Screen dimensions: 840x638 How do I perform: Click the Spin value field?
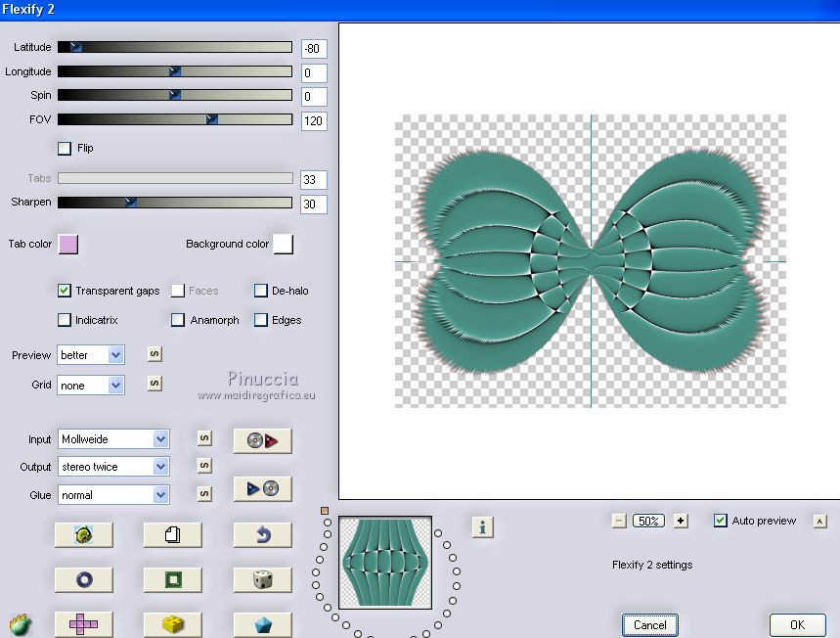click(x=314, y=97)
